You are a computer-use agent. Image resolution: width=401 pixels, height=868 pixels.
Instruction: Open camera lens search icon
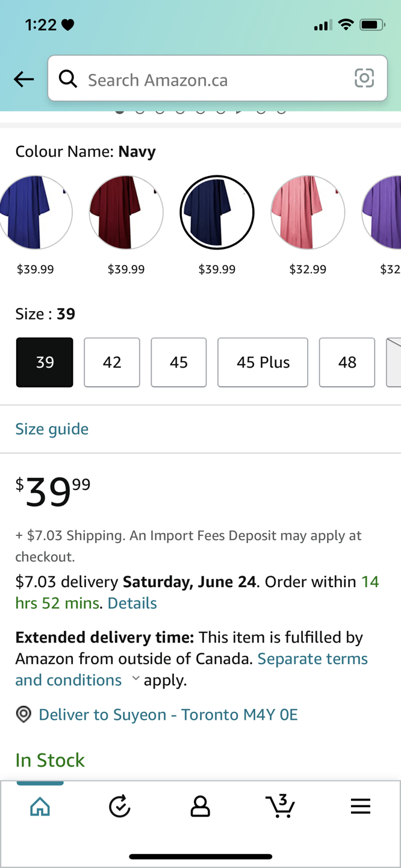click(x=364, y=78)
